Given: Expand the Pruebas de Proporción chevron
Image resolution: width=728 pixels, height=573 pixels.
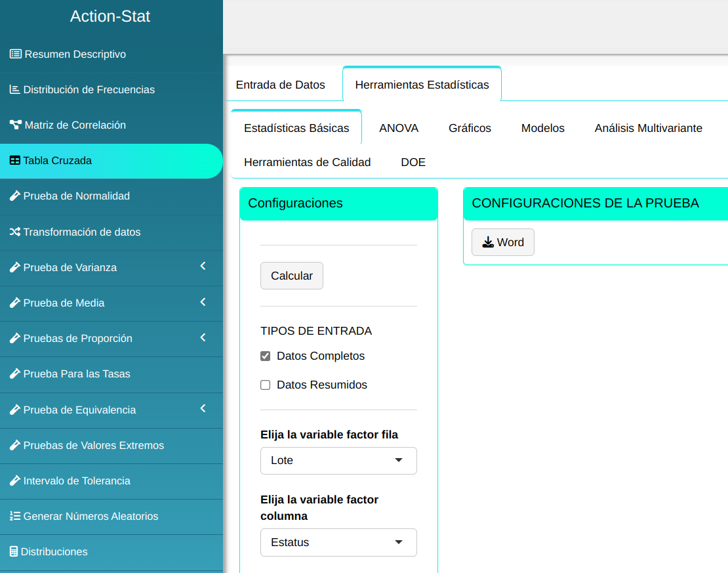Looking at the screenshot, I should pos(203,337).
